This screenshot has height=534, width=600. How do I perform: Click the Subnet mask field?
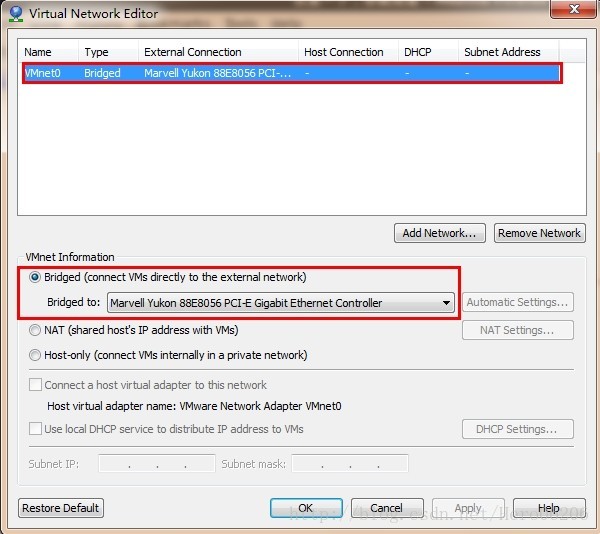tap(350, 464)
